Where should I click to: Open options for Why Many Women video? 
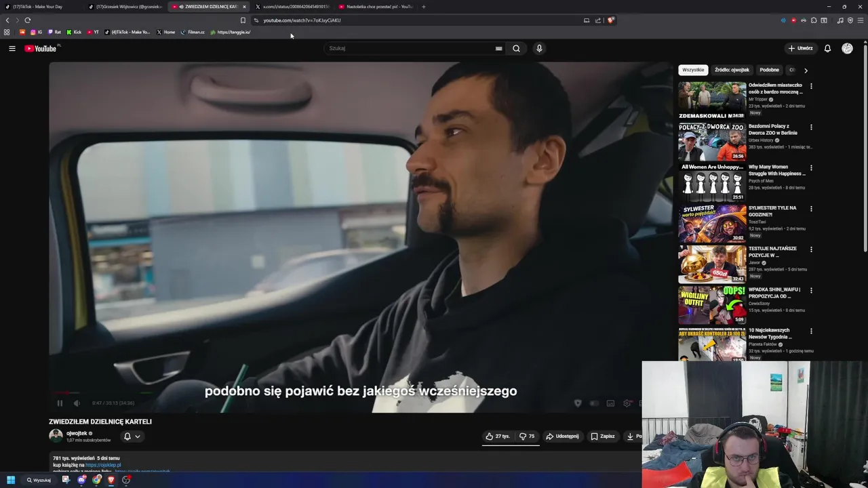(x=811, y=167)
